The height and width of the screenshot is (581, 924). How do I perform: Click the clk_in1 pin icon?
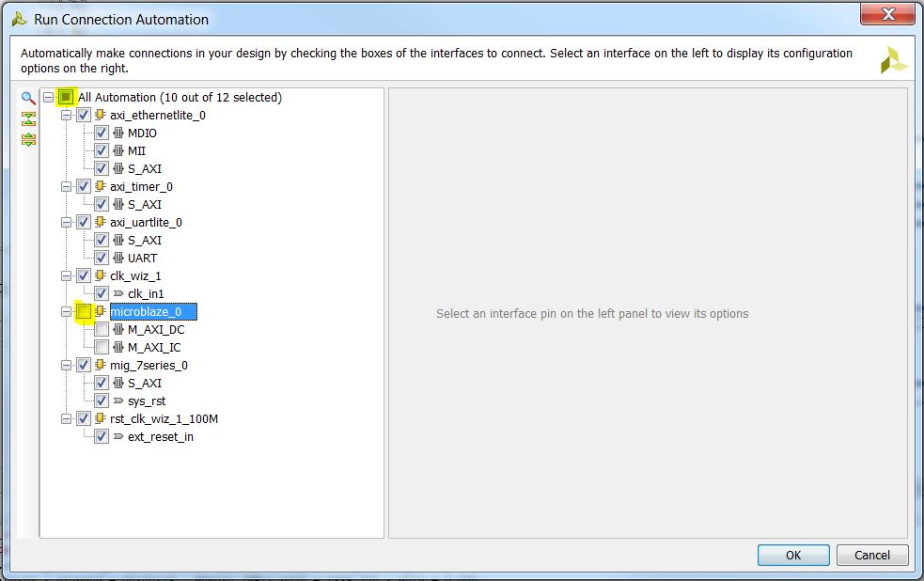[x=118, y=293]
